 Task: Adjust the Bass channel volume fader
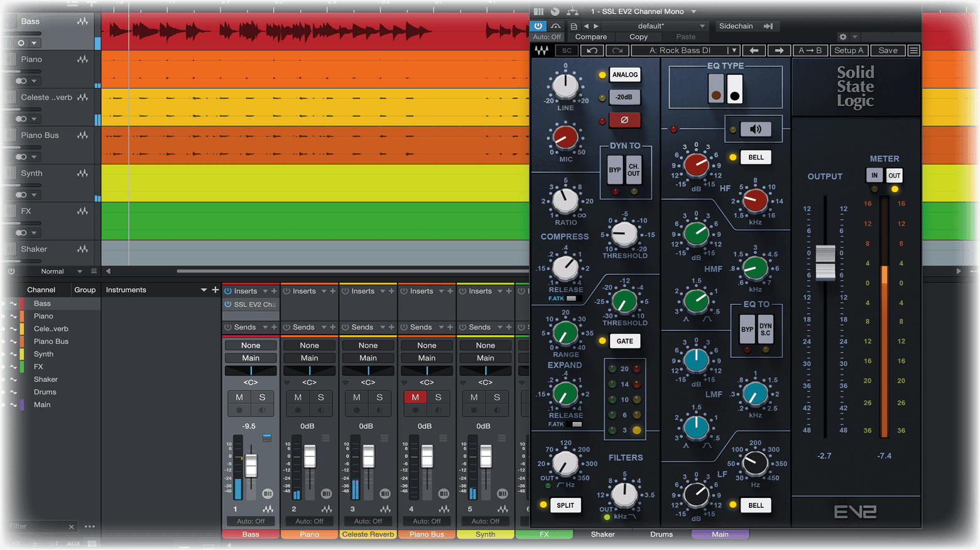coord(251,465)
